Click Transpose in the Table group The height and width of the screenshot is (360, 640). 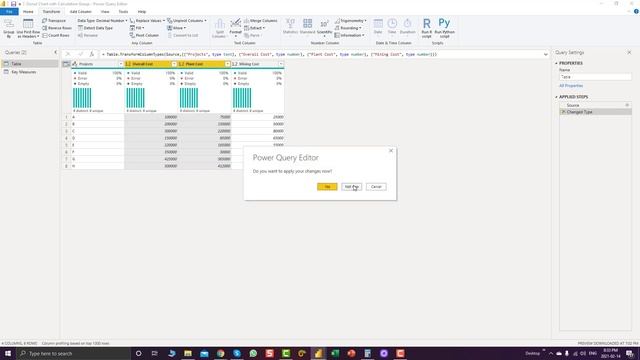(x=54, y=20)
